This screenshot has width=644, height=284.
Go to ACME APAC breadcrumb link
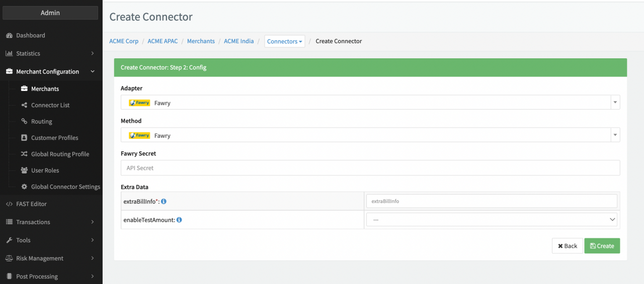[x=163, y=41]
